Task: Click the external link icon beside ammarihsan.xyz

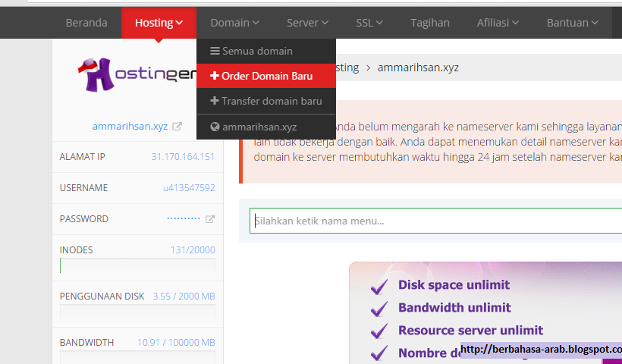Action: (177, 127)
